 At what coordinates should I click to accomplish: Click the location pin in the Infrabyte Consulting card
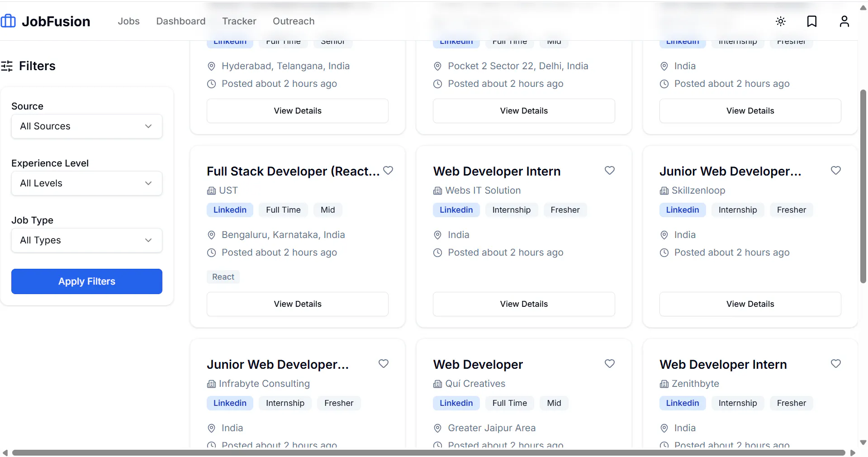point(211,428)
